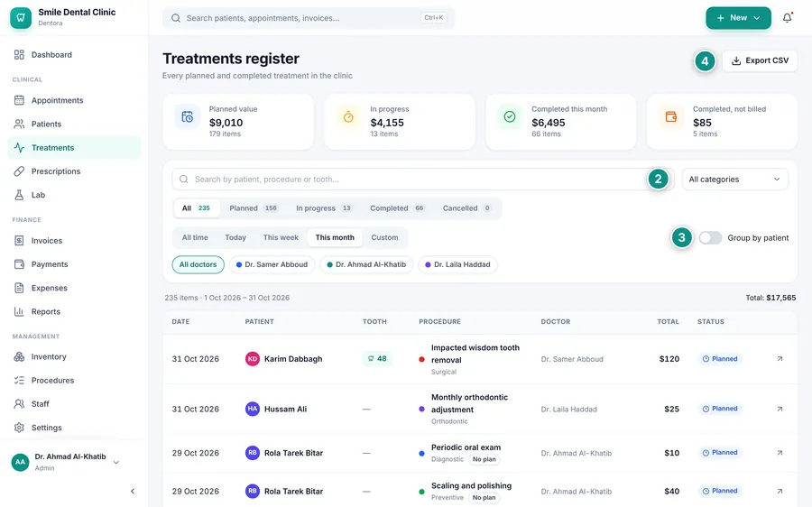Export treatments as CSV
The height and width of the screenshot is (507, 812).
(760, 60)
